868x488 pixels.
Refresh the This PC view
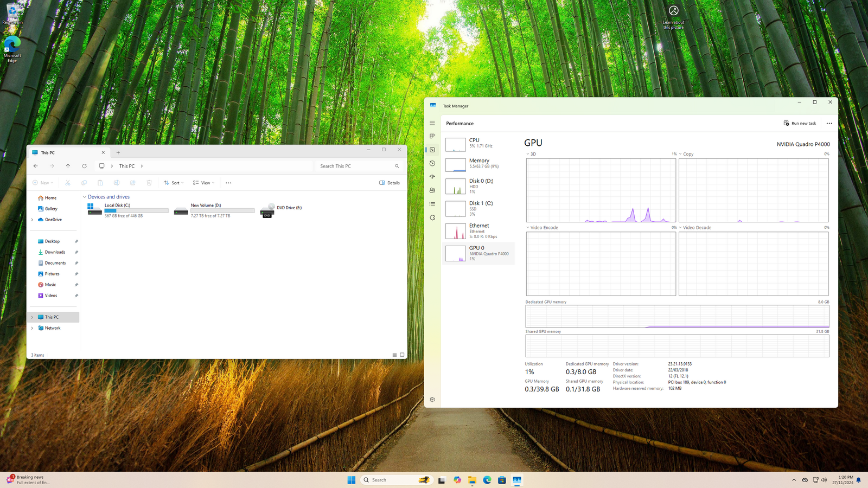(x=84, y=166)
